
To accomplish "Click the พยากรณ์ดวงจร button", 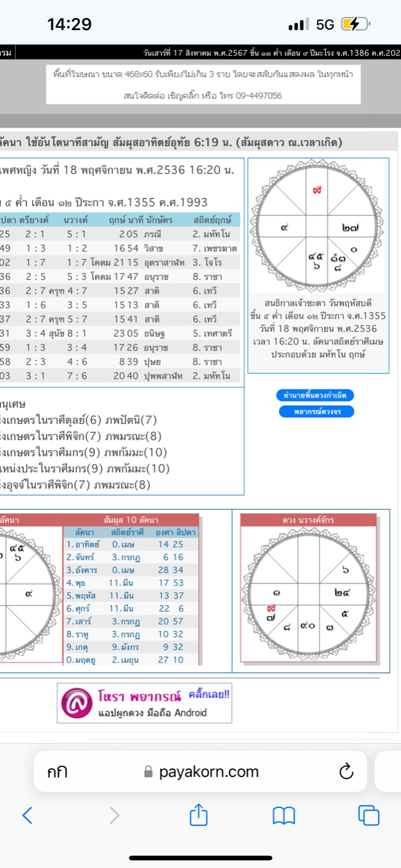I will 315,411.
